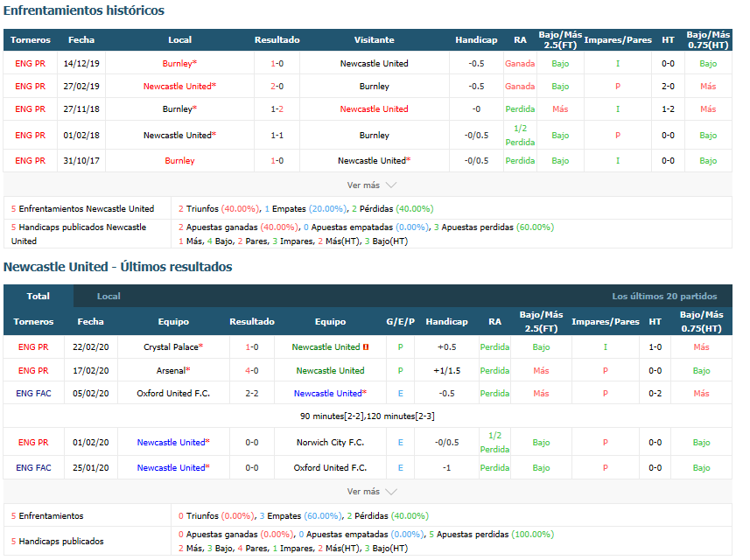The image size is (750, 560).
Task: Click '5 Handicaps publicados Newcastle United' label
Action: (x=79, y=234)
